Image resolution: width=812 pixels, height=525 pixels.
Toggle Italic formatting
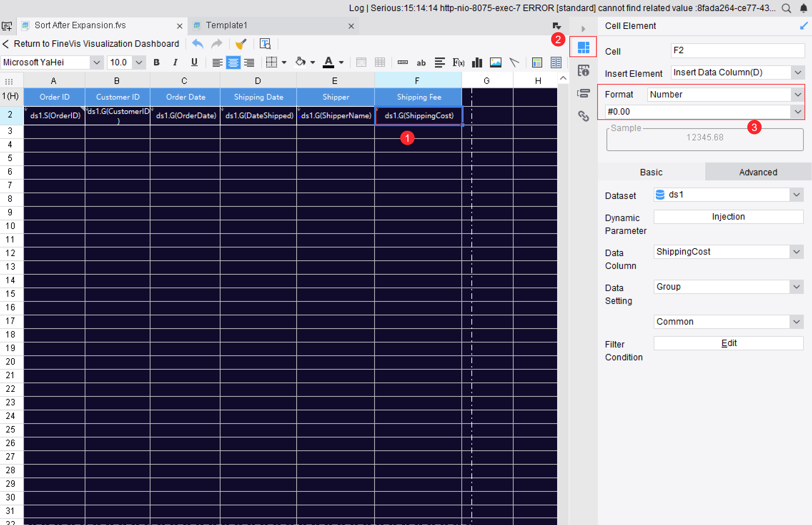[175, 62]
